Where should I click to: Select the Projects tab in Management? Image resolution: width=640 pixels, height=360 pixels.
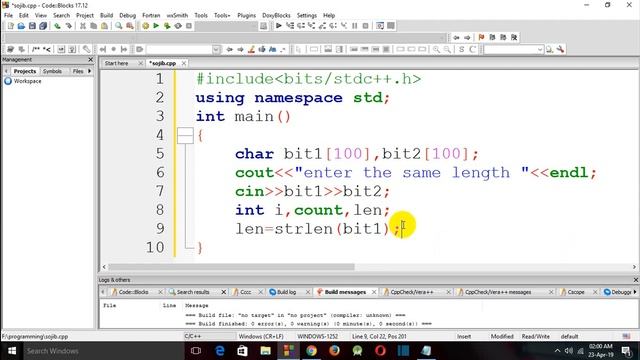[x=25, y=71]
